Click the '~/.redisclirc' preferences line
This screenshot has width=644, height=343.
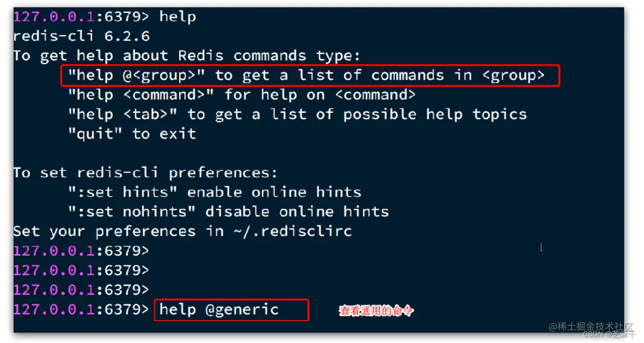tap(183, 231)
